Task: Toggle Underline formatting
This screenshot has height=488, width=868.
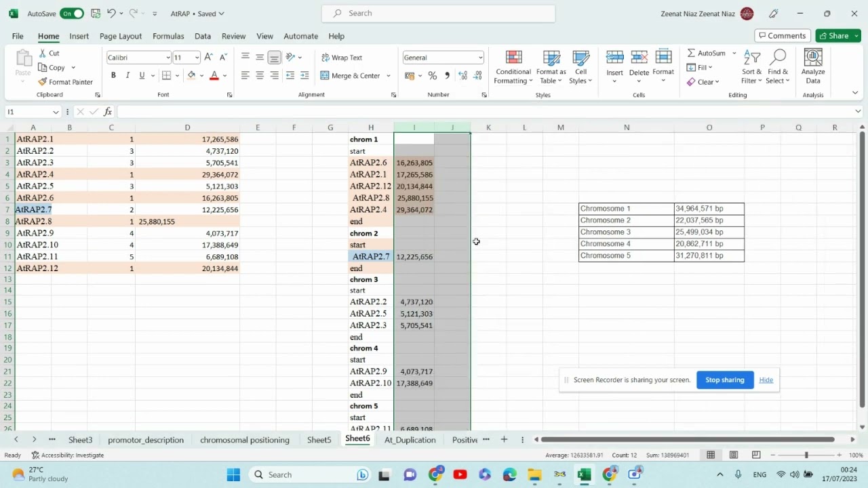Action: click(x=142, y=75)
